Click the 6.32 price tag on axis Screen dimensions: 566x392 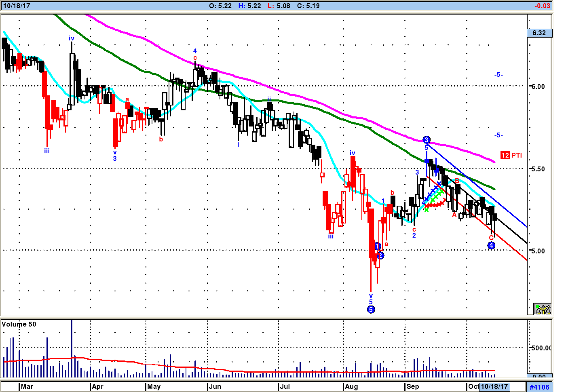[x=539, y=33]
